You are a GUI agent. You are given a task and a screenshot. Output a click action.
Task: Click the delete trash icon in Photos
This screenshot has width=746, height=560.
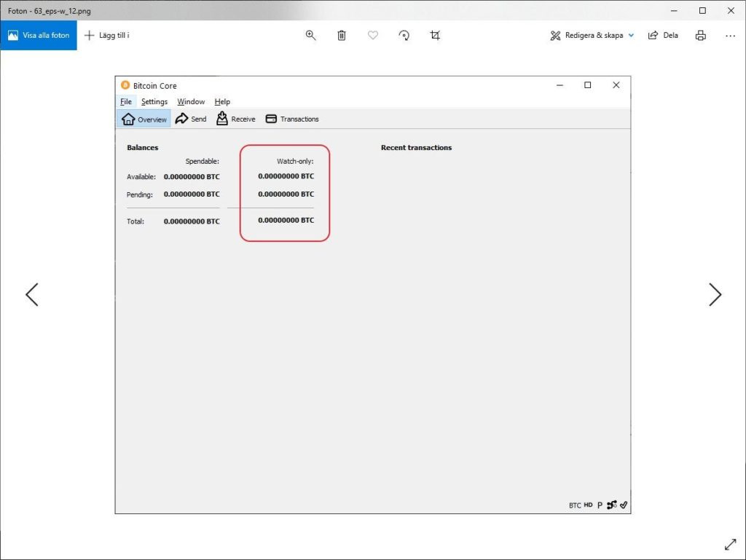tap(342, 35)
